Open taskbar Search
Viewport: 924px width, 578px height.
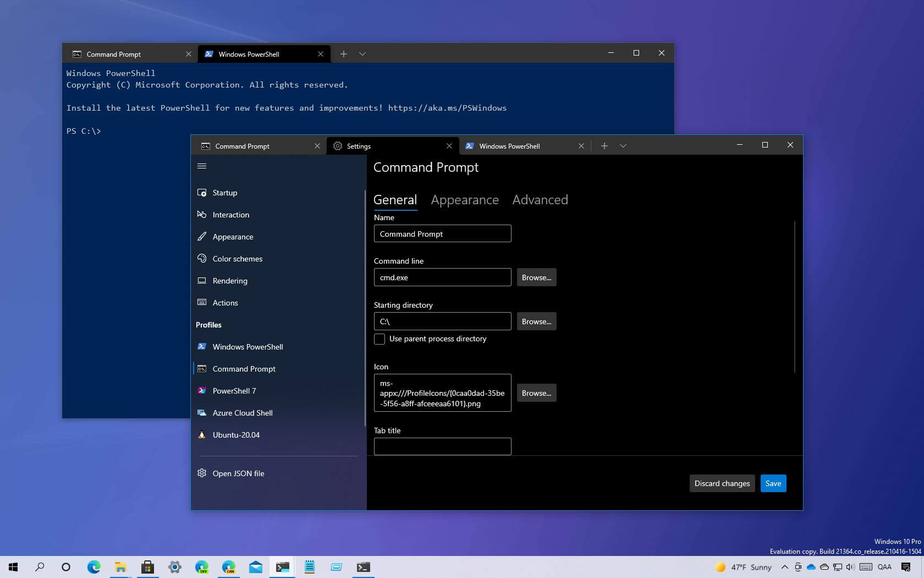[40, 567]
